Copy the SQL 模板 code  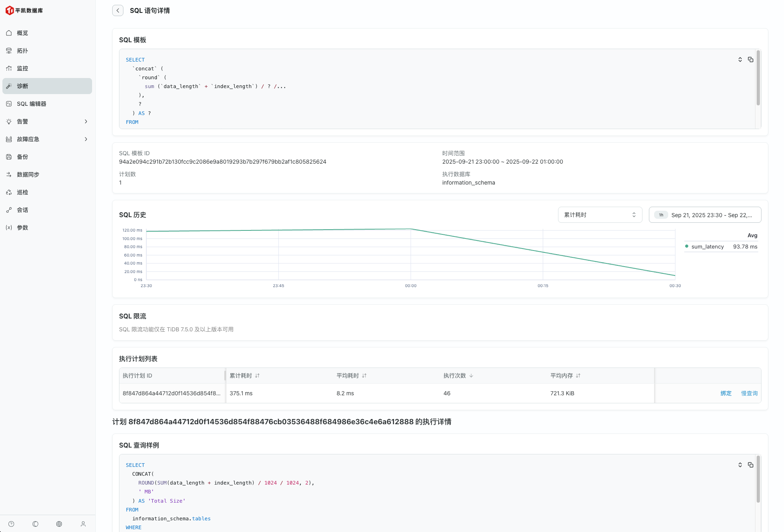pyautogui.click(x=750, y=60)
